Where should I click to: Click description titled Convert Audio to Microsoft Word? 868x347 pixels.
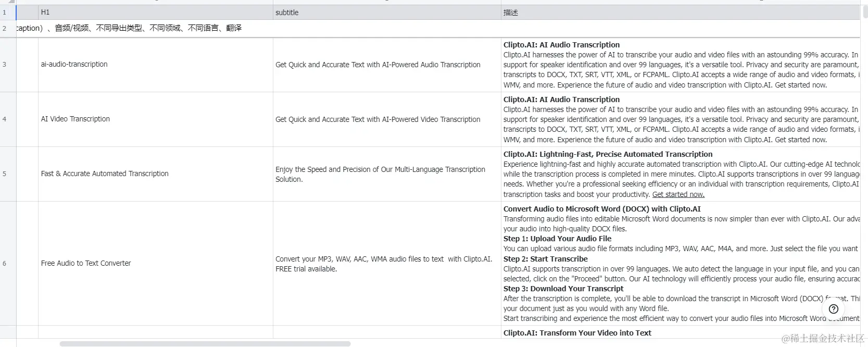[681, 264]
